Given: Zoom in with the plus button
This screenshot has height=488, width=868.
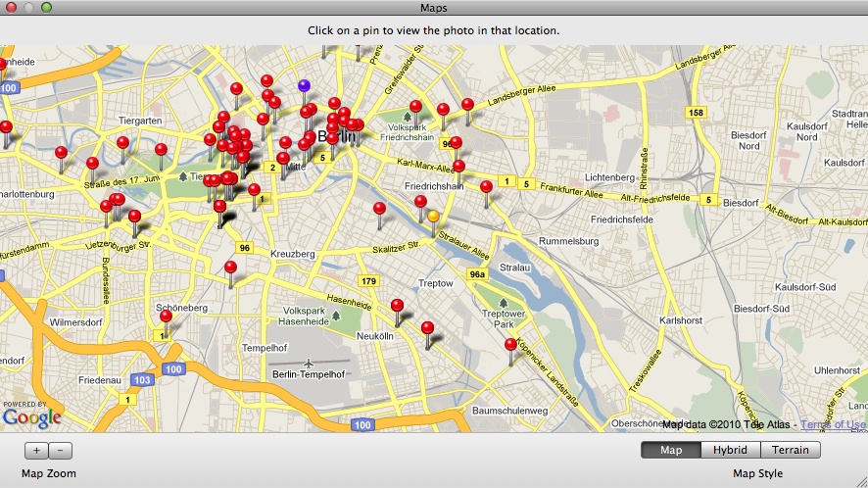Looking at the screenshot, I should (36, 451).
